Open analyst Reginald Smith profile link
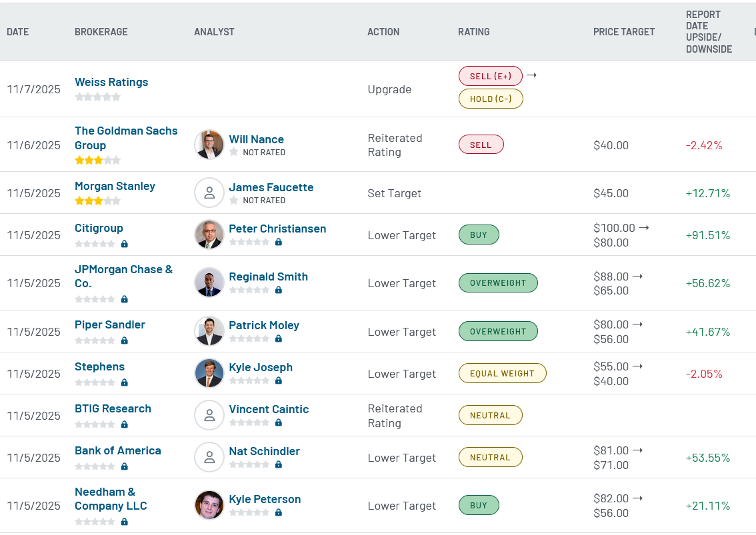This screenshot has width=756, height=535. tap(268, 276)
